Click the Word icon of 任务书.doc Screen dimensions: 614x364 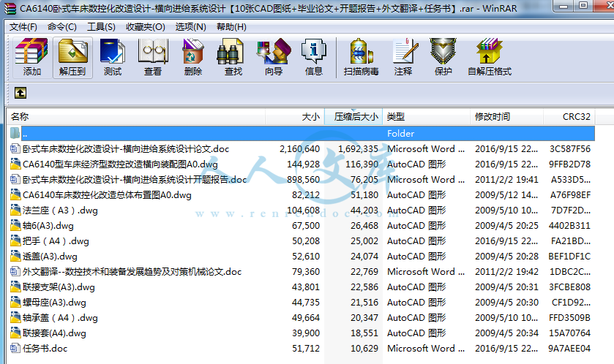pyautogui.click(x=15, y=348)
